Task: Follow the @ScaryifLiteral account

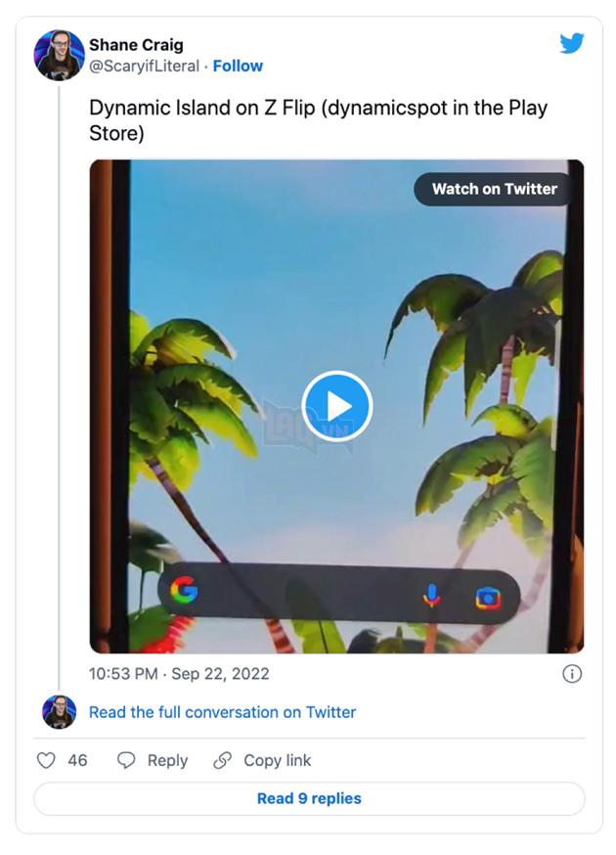Action: (238, 66)
